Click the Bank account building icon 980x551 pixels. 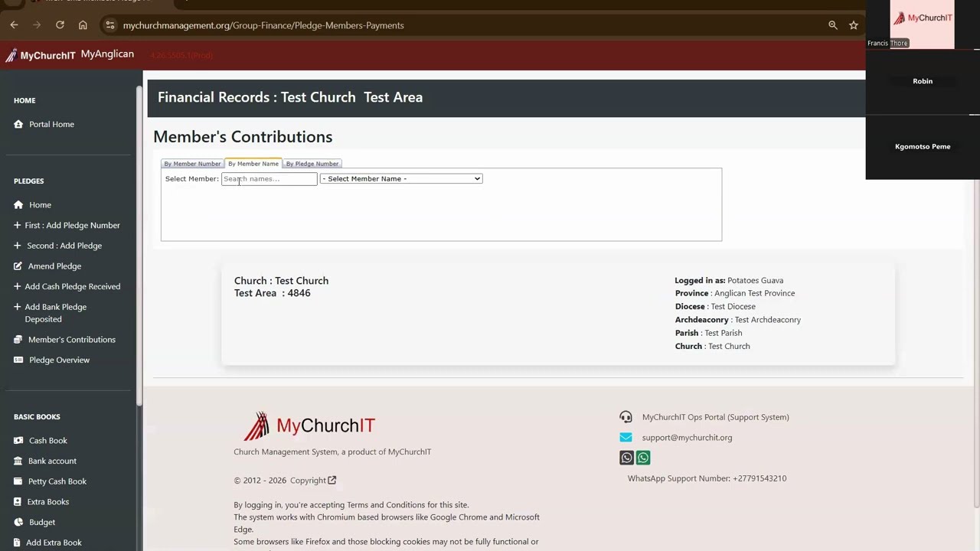[x=18, y=461]
